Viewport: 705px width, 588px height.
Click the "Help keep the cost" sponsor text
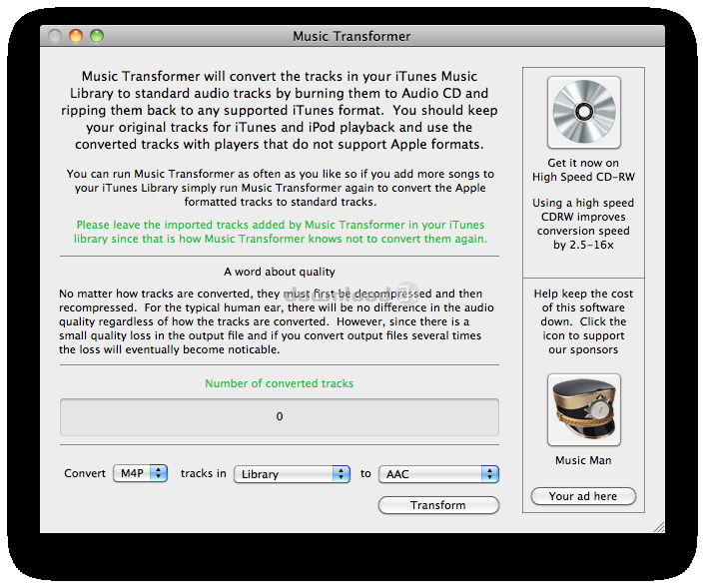coord(583,321)
